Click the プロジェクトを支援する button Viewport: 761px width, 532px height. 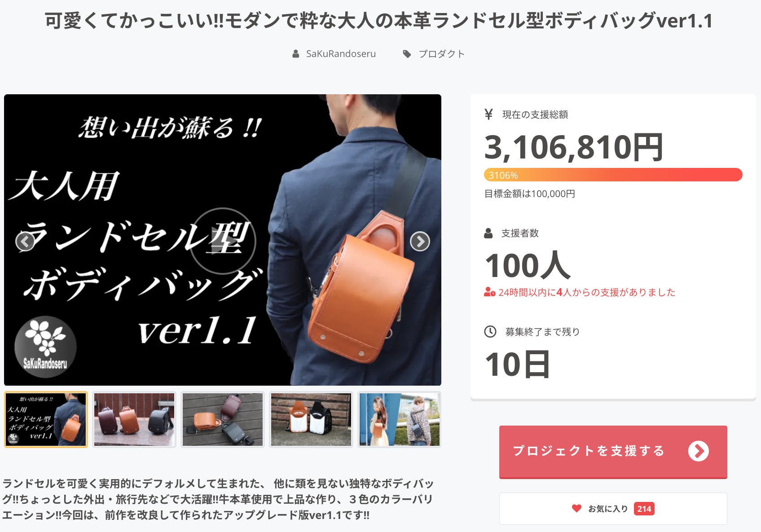tap(613, 452)
